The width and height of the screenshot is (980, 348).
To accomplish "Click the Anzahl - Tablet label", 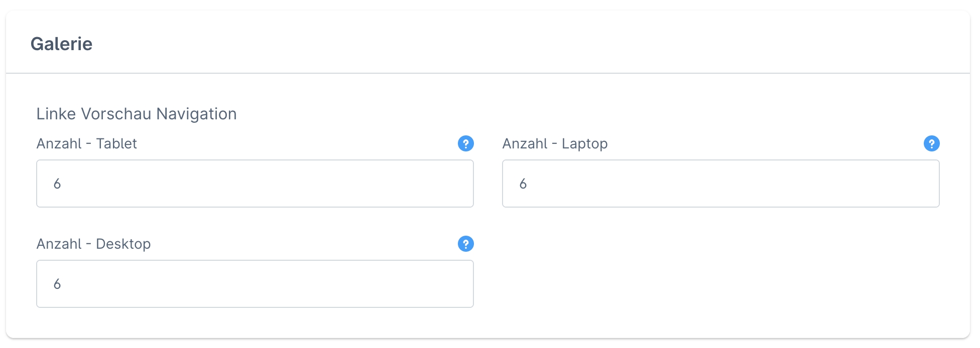I will [86, 144].
